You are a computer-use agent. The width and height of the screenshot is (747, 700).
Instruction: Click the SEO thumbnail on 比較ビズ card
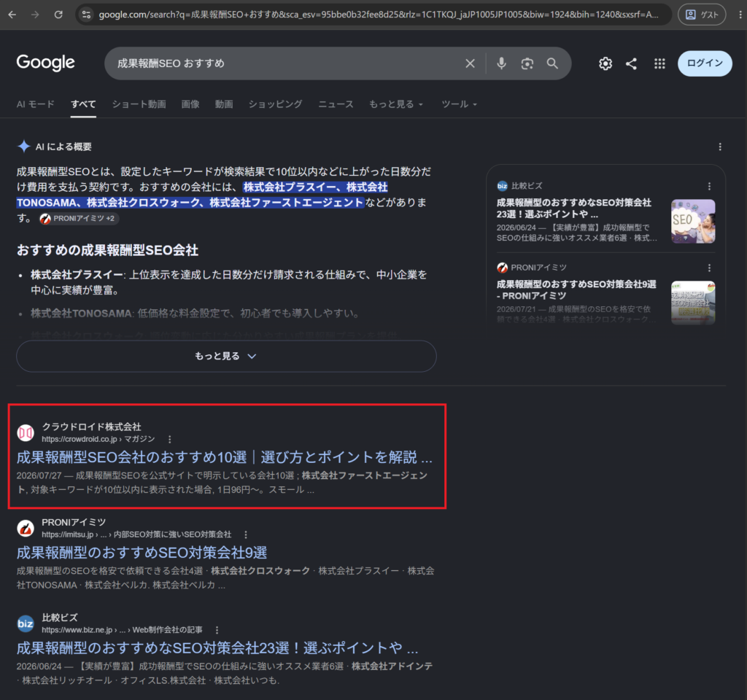pyautogui.click(x=693, y=222)
